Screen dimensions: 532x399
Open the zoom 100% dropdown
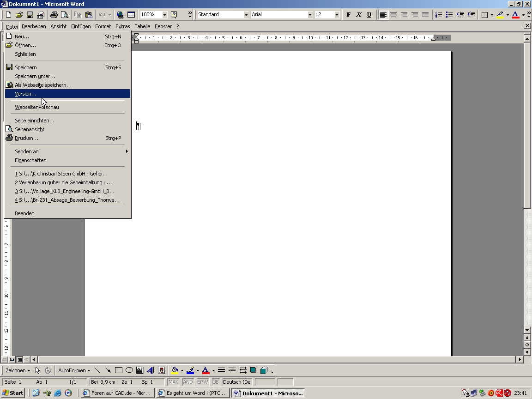click(164, 15)
